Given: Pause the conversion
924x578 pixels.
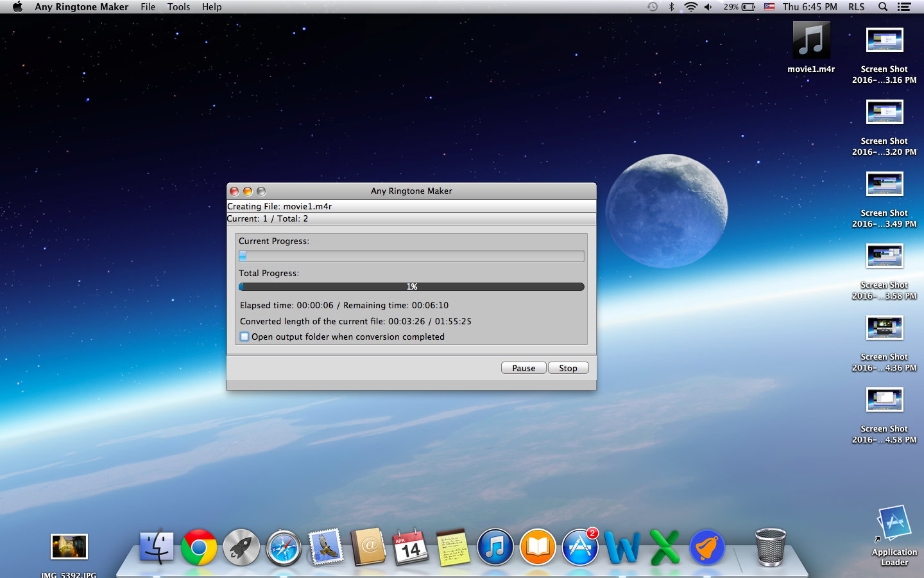Looking at the screenshot, I should click(x=524, y=368).
